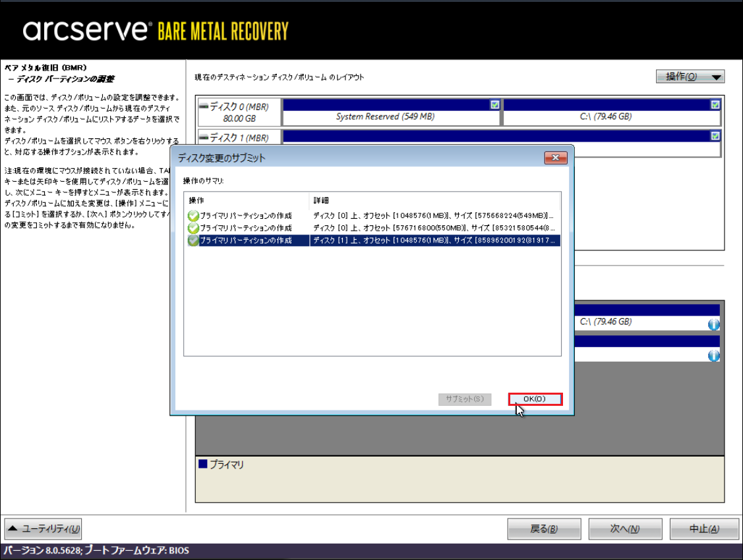This screenshot has height=560, width=743.
Task: Close the ディスク変更のサブミット dialog with the X
Action: pyautogui.click(x=556, y=158)
